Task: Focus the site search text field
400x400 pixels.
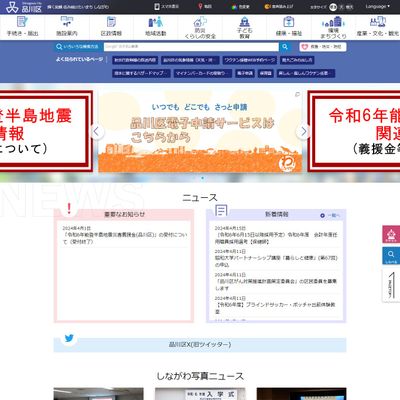Action: pyautogui.click(x=191, y=47)
